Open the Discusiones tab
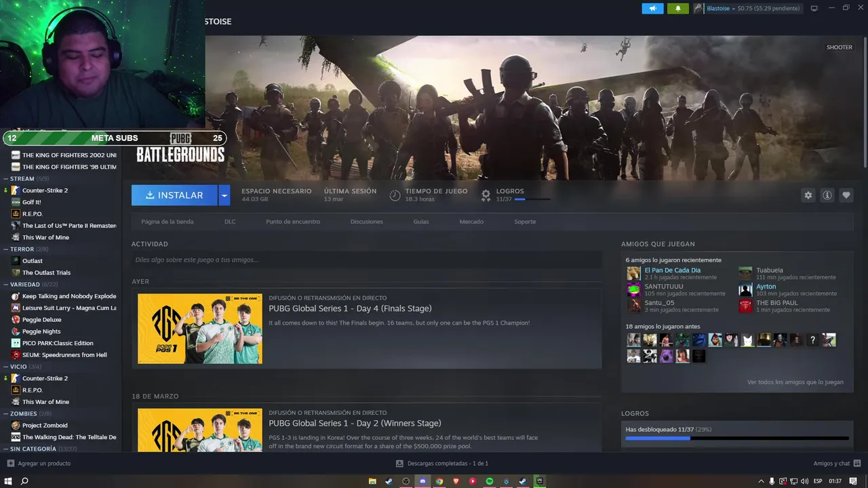 coord(367,222)
